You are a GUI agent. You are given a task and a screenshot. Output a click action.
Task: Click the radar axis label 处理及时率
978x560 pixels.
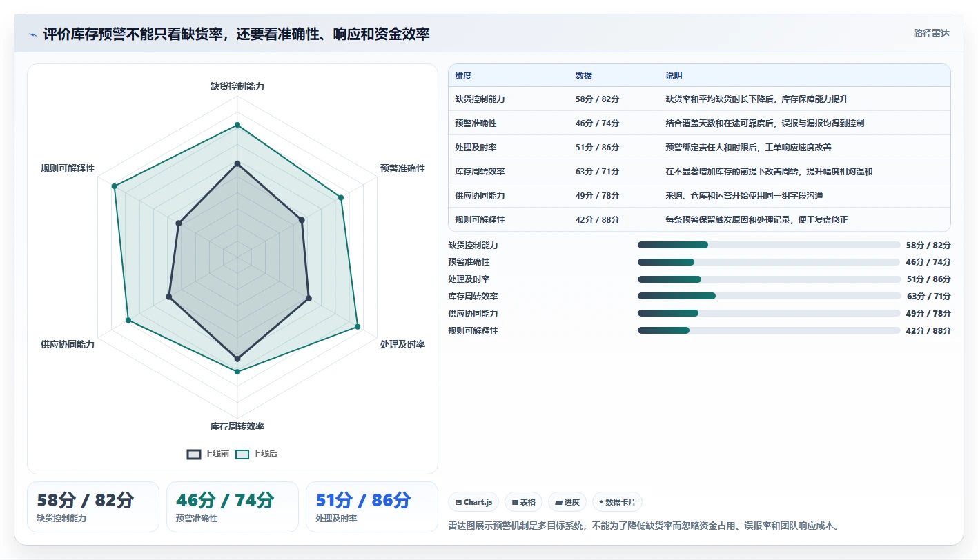click(402, 344)
